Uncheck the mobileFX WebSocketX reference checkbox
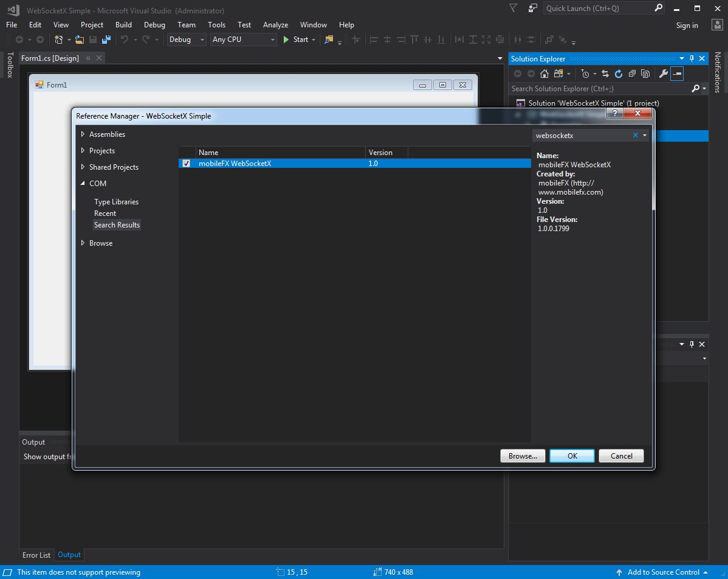Screen dimensions: 728x579 tap(186, 164)
